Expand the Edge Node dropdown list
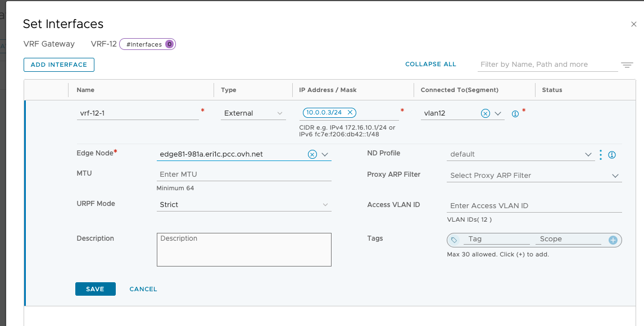 pyautogui.click(x=325, y=154)
